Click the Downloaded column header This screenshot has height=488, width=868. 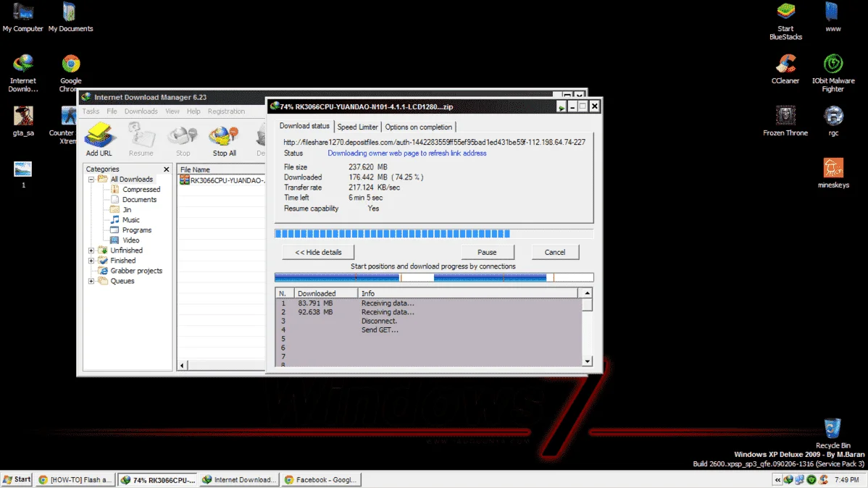pos(326,293)
